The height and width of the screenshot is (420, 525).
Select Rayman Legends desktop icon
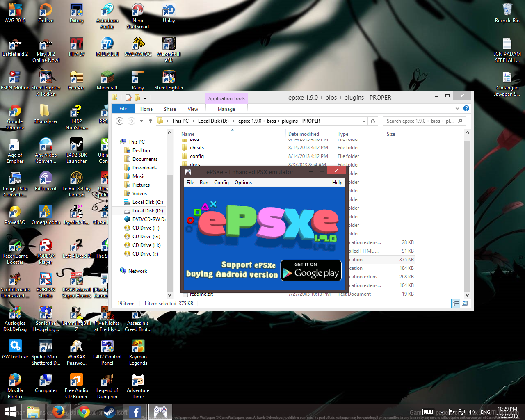tap(138, 352)
